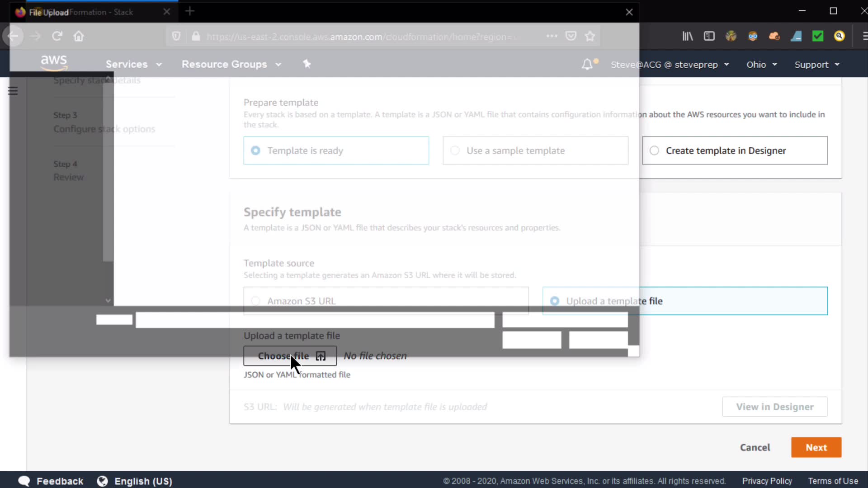Image resolution: width=868 pixels, height=488 pixels.
Task: Click the AWS logo home icon
Action: (54, 62)
